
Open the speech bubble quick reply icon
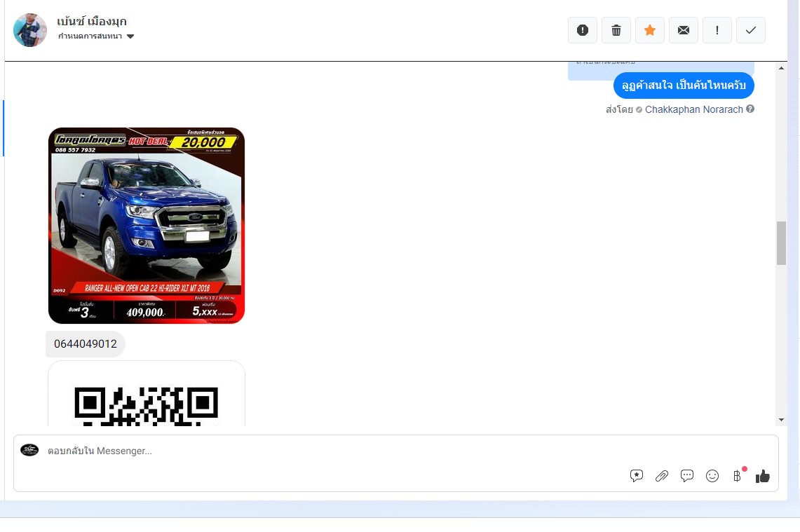click(686, 476)
